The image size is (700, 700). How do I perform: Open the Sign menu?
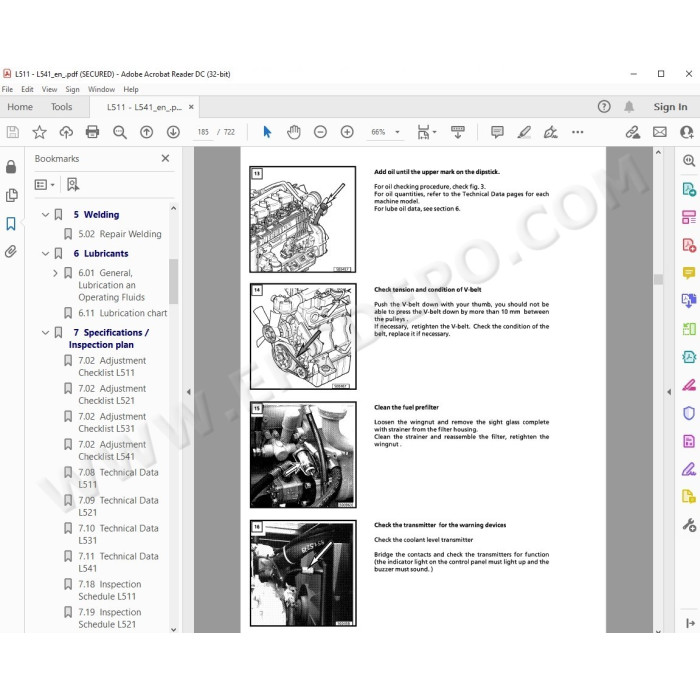pyautogui.click(x=72, y=89)
